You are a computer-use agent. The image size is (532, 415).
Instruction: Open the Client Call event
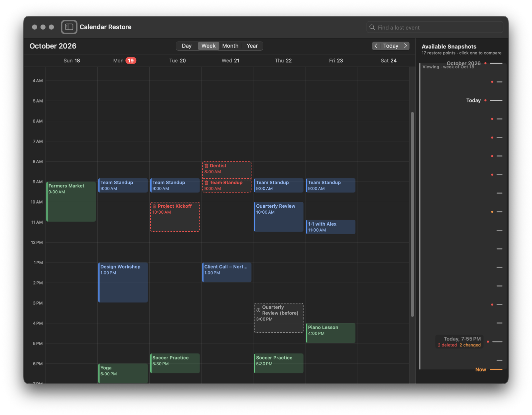227,272
